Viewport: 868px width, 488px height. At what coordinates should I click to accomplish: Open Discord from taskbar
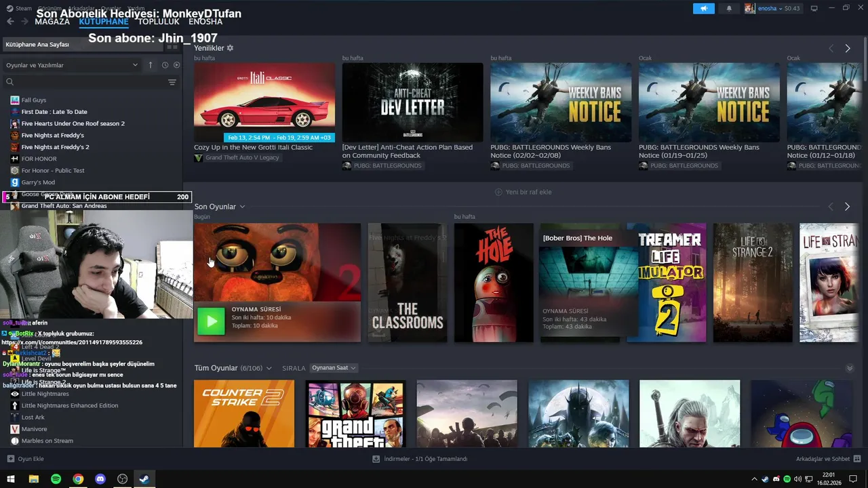(100, 479)
